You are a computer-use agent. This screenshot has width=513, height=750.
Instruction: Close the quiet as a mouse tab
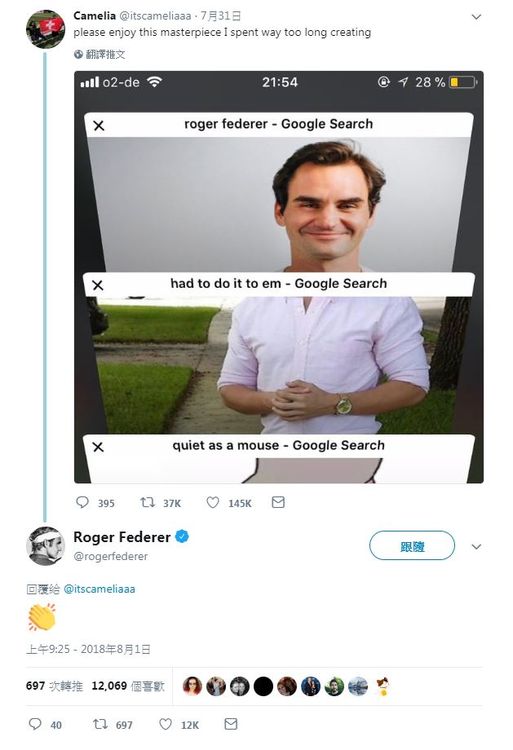[98, 447]
